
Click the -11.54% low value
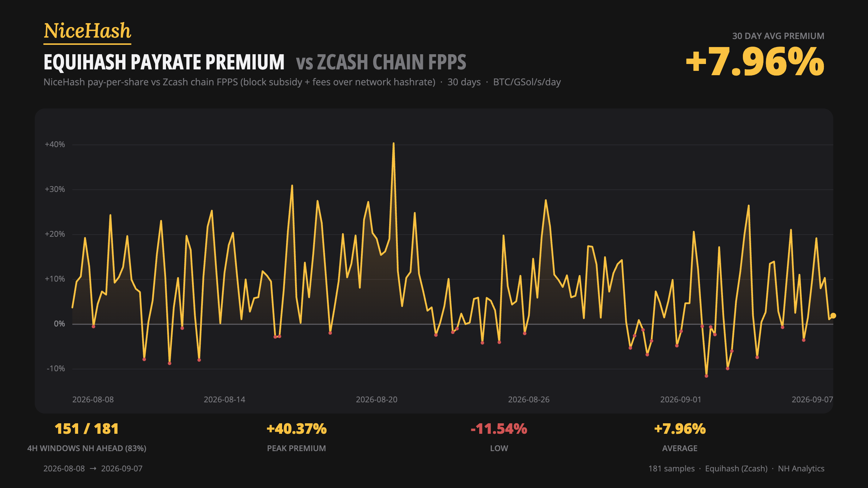[499, 429]
